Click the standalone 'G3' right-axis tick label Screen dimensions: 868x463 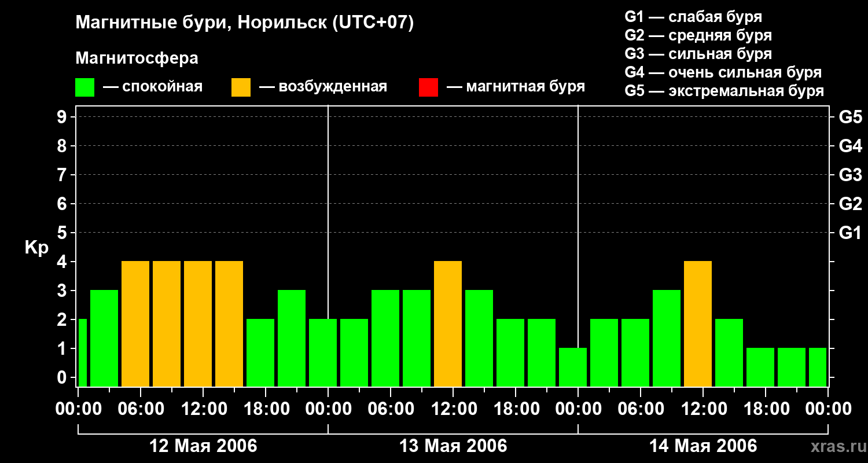[x=850, y=175]
